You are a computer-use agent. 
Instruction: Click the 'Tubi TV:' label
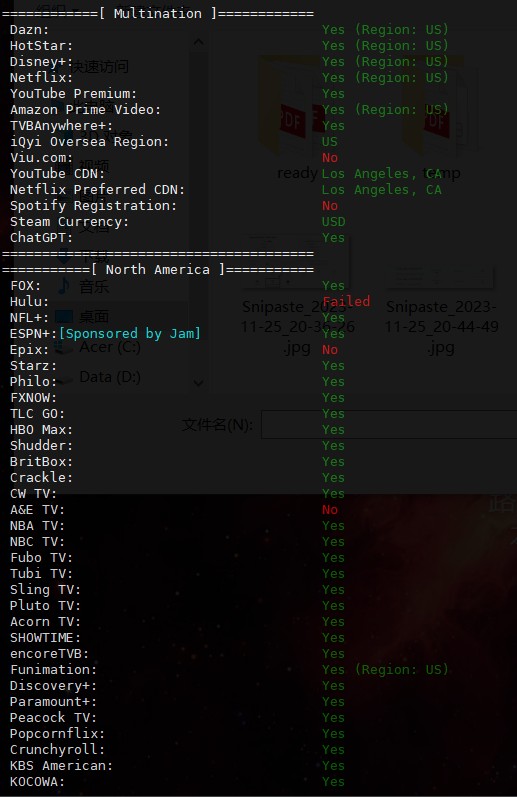tap(42, 573)
